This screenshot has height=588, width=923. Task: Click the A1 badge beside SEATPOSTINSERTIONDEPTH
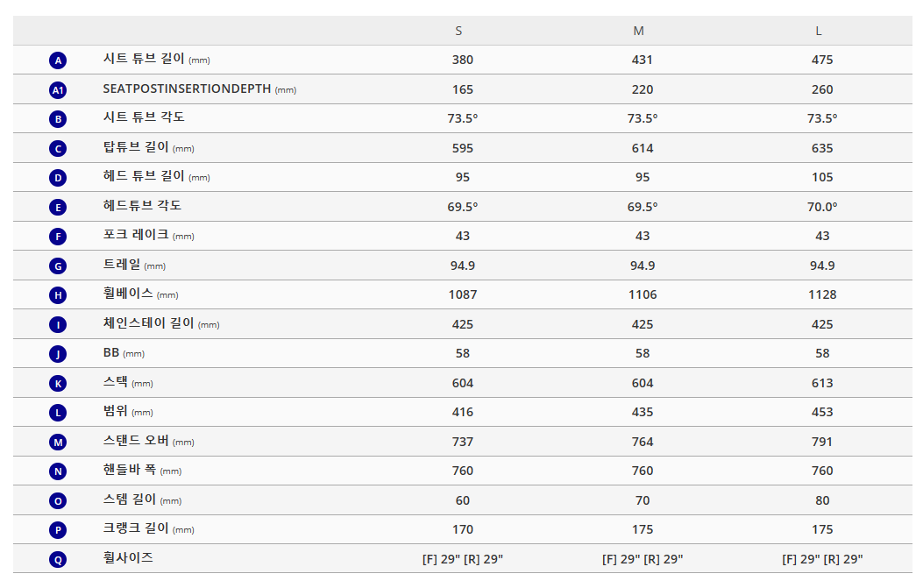58,89
